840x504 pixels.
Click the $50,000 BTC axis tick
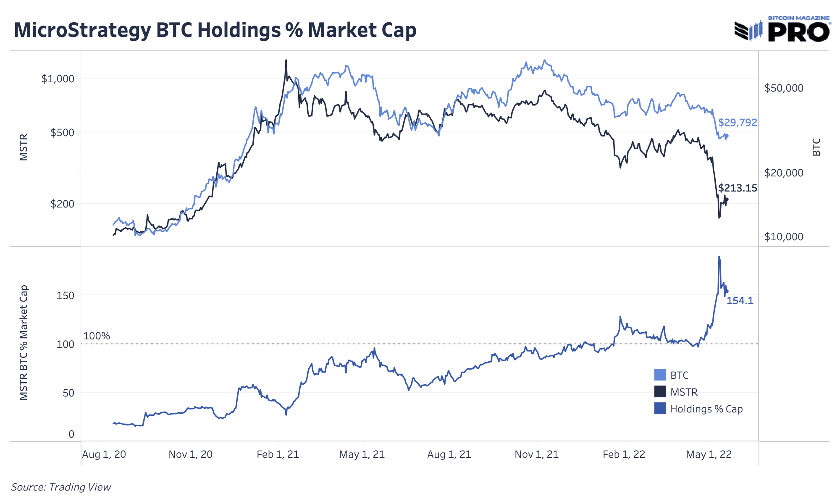pyautogui.click(x=784, y=88)
